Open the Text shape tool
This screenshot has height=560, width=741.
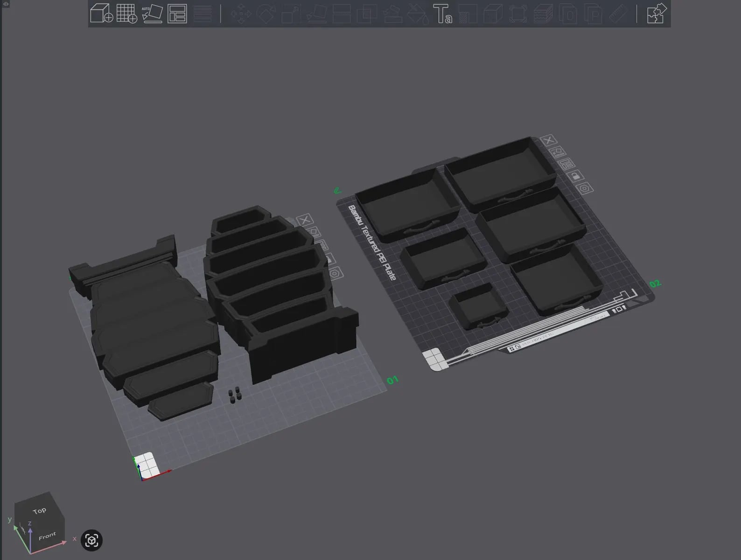click(442, 14)
